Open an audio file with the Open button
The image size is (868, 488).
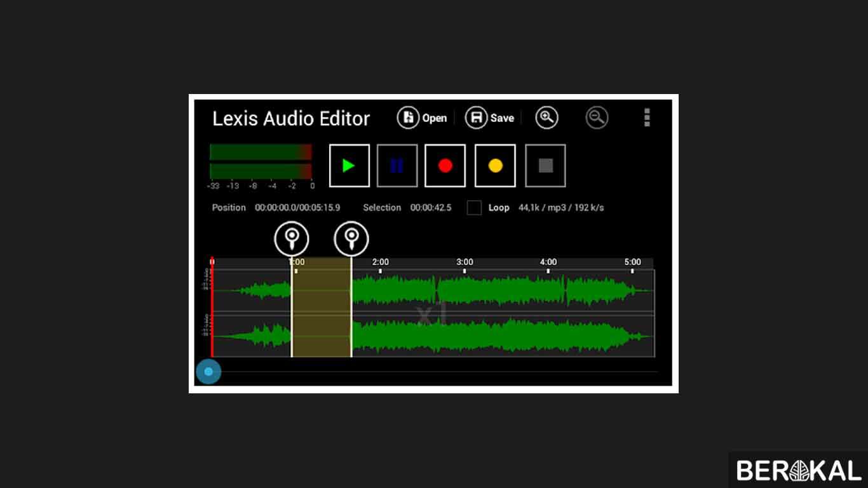[422, 118]
